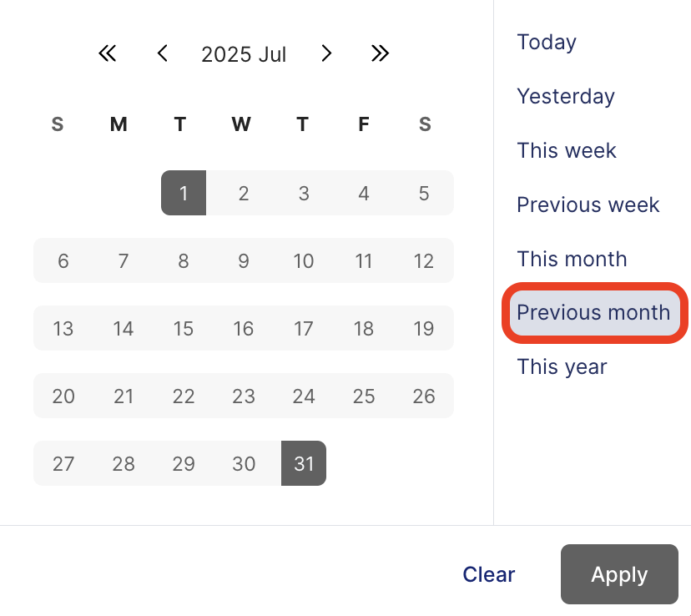Image resolution: width=691 pixels, height=616 pixels.
Task: Select July 4 in the calendar
Action: [x=364, y=193]
